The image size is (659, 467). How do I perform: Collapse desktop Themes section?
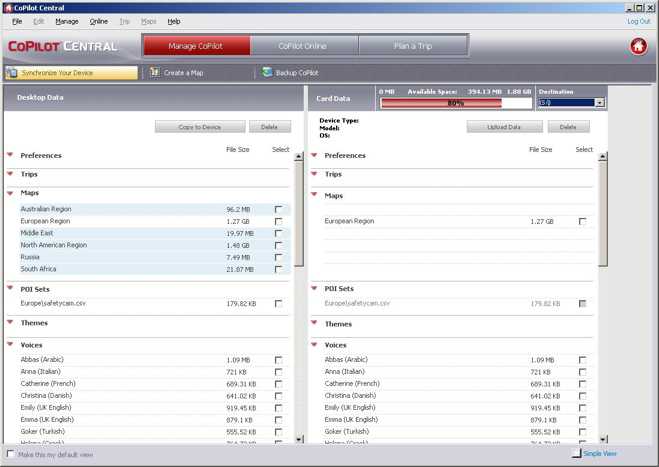click(10, 322)
